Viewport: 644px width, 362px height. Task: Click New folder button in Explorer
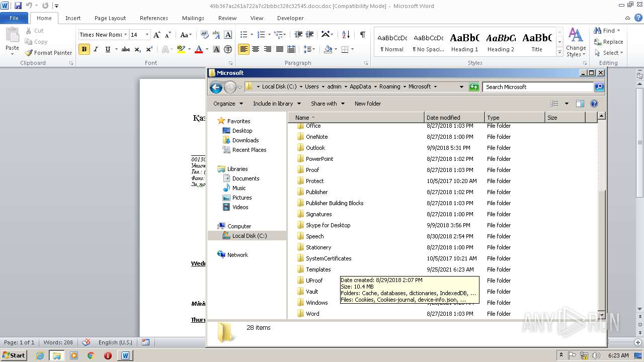pos(368,104)
